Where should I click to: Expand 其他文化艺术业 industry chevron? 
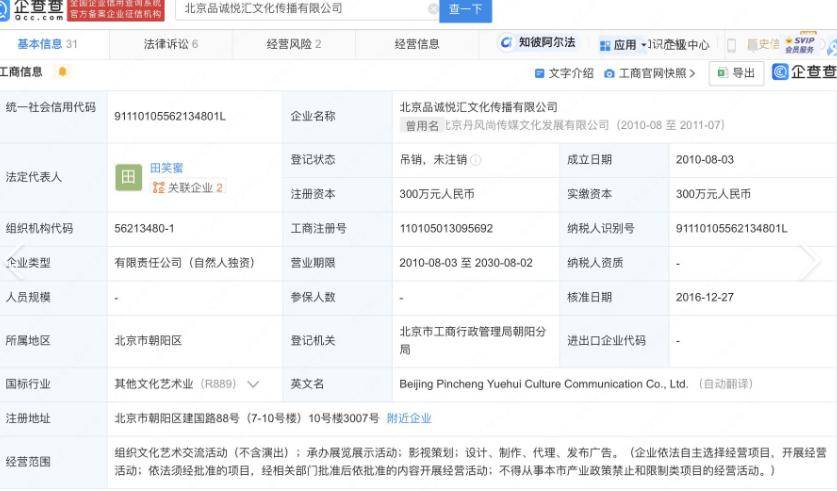[253, 384]
